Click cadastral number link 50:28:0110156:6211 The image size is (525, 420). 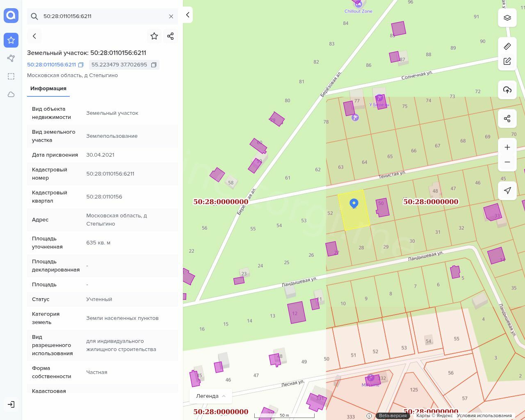52,65
